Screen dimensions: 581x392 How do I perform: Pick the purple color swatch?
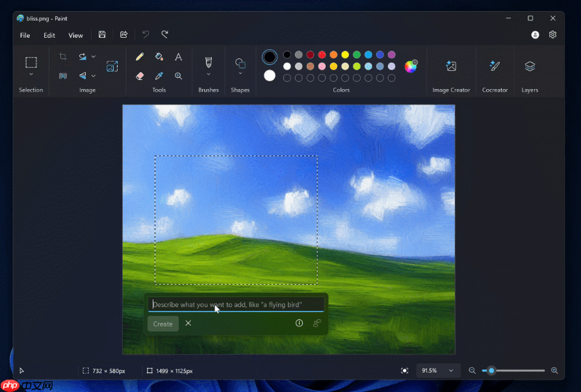tap(392, 55)
